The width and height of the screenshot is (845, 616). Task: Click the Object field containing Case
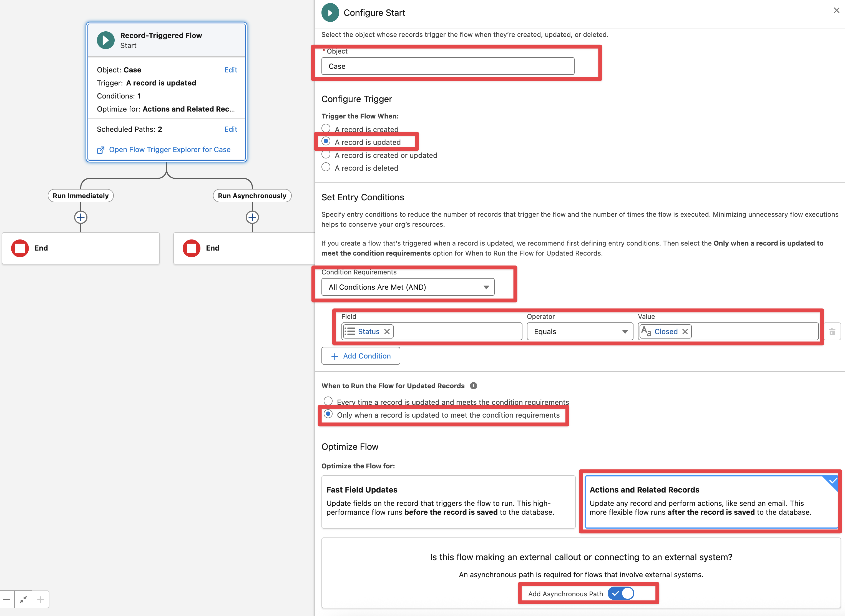tap(448, 66)
